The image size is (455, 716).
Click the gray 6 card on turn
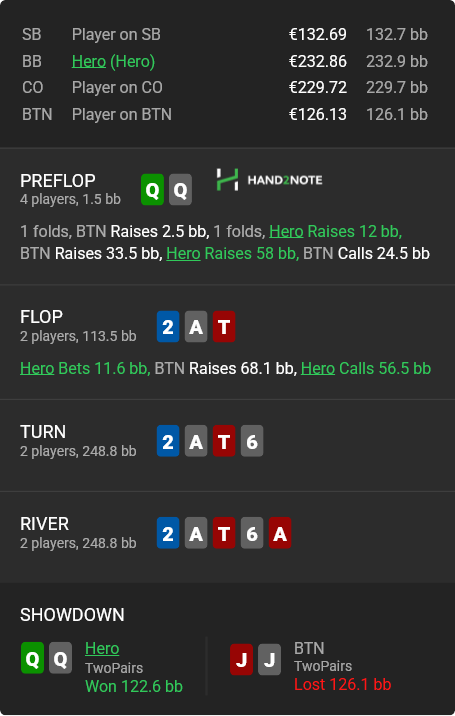252,441
